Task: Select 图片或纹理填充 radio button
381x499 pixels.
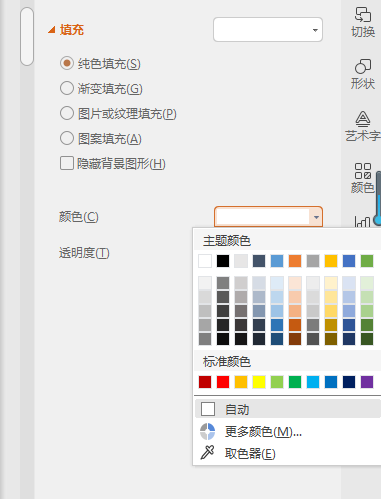Action: point(67,113)
